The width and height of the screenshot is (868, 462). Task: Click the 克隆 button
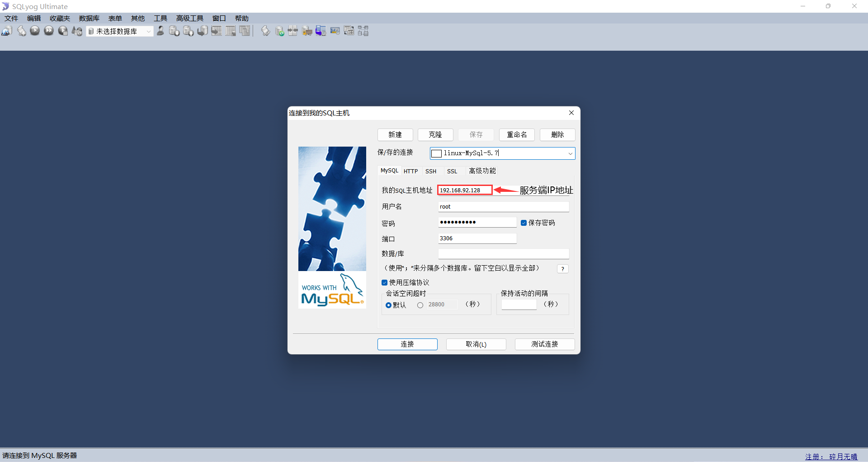435,134
